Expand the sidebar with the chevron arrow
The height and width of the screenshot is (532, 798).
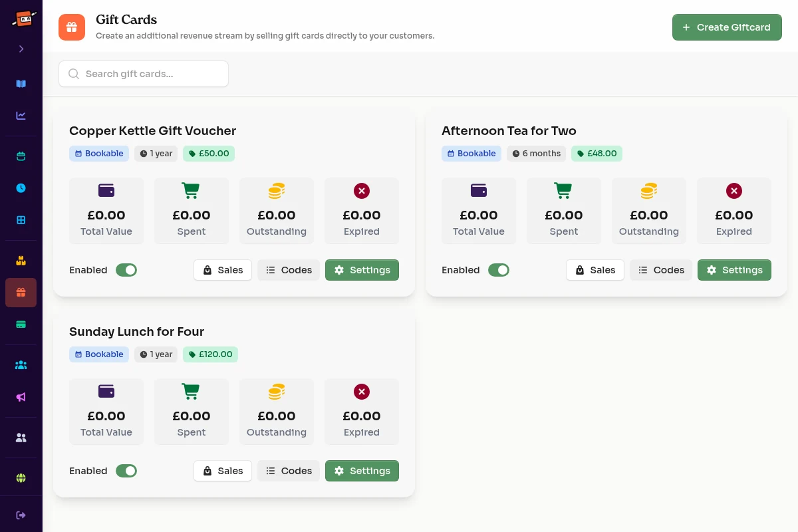(21, 49)
